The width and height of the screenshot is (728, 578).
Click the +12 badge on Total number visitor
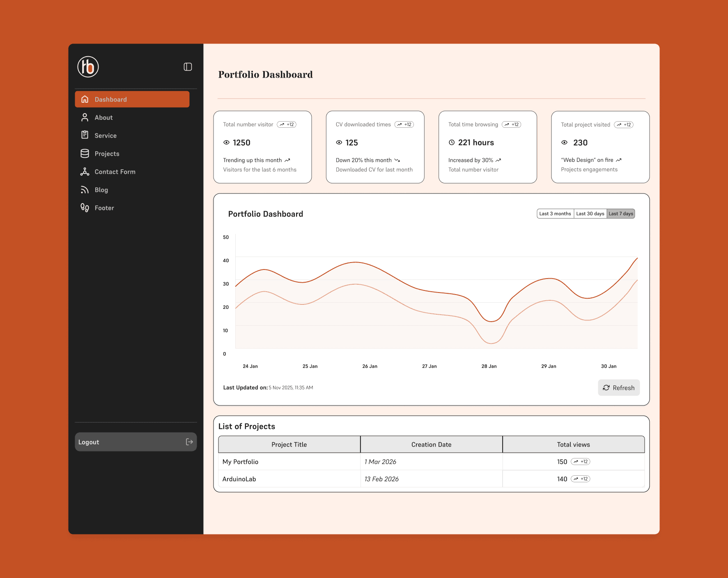[287, 124]
